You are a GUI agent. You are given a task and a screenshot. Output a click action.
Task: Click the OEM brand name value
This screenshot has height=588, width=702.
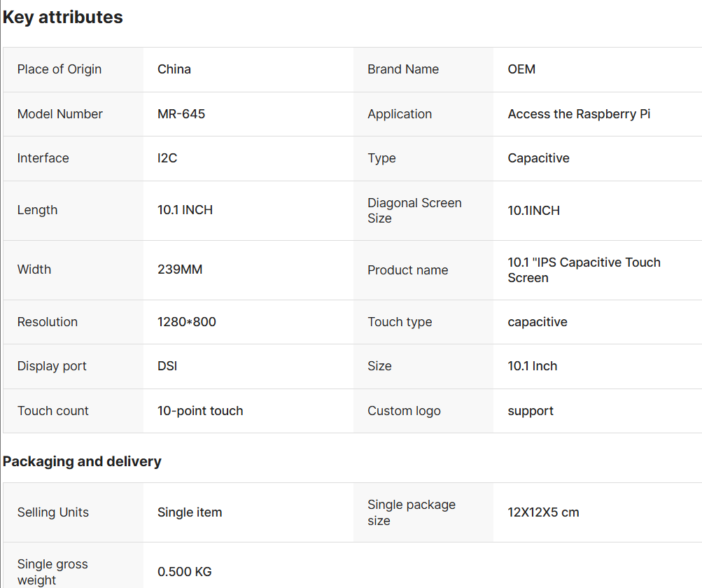pos(521,69)
